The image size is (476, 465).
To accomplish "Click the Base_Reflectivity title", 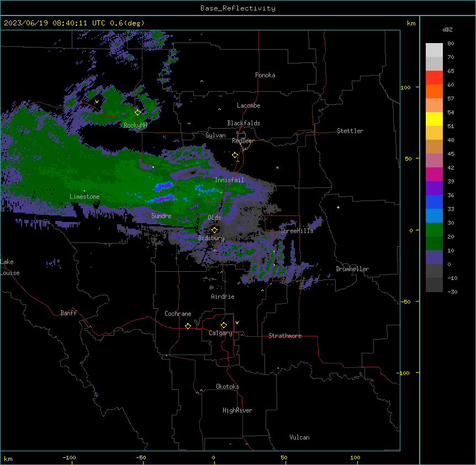I will coord(238,8).
